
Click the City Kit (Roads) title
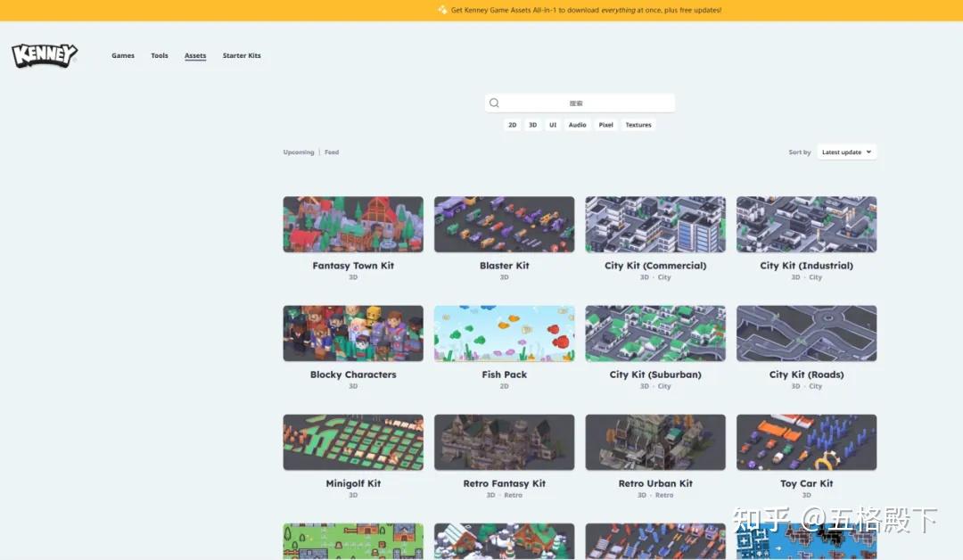[806, 375]
